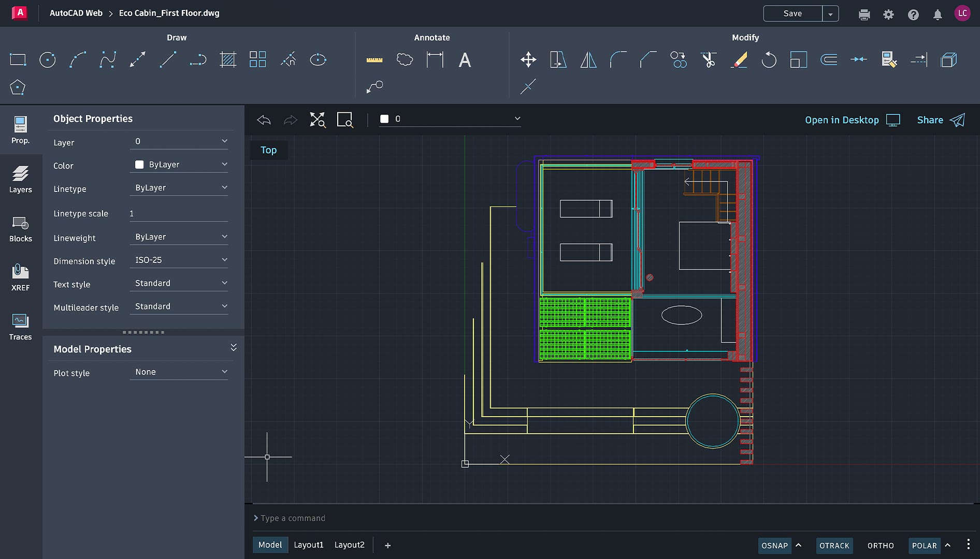Toggle OSNAP in the status bar
The width and height of the screenshot is (980, 559).
(x=774, y=546)
